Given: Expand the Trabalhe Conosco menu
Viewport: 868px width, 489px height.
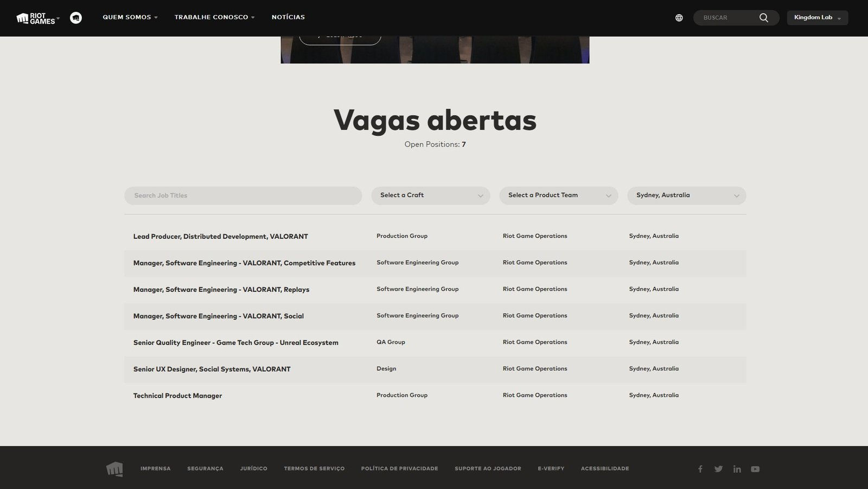Looking at the screenshot, I should point(214,17).
